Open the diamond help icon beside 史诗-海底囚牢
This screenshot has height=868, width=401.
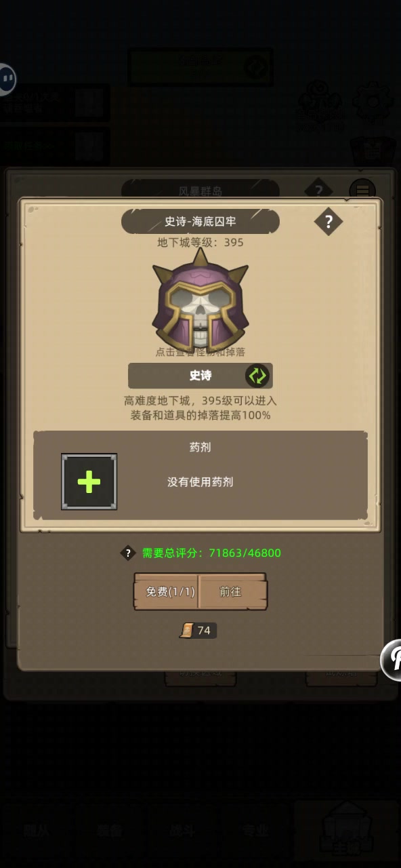pyautogui.click(x=329, y=221)
